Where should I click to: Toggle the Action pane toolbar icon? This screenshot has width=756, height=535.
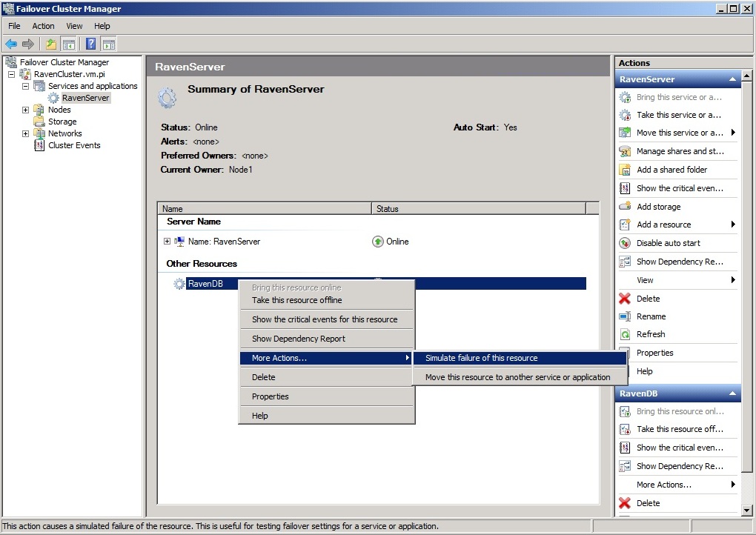109,44
